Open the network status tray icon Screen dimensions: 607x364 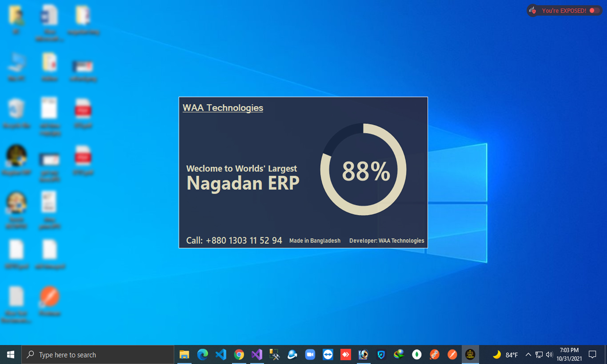pos(539,354)
